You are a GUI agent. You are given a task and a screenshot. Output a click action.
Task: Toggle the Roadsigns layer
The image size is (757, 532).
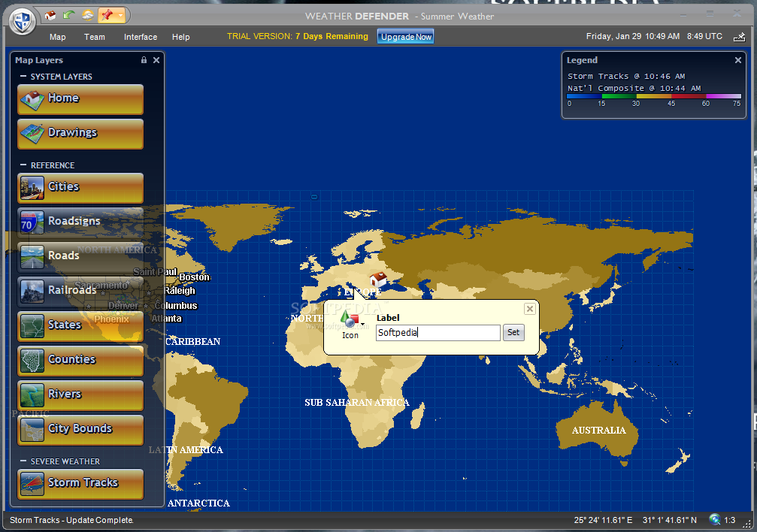(x=80, y=222)
